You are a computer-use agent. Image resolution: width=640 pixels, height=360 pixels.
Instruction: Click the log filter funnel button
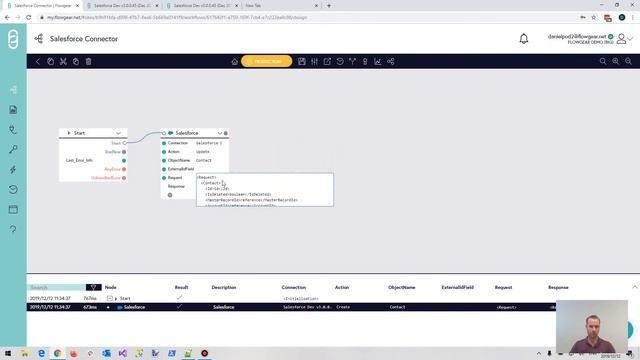(93, 287)
